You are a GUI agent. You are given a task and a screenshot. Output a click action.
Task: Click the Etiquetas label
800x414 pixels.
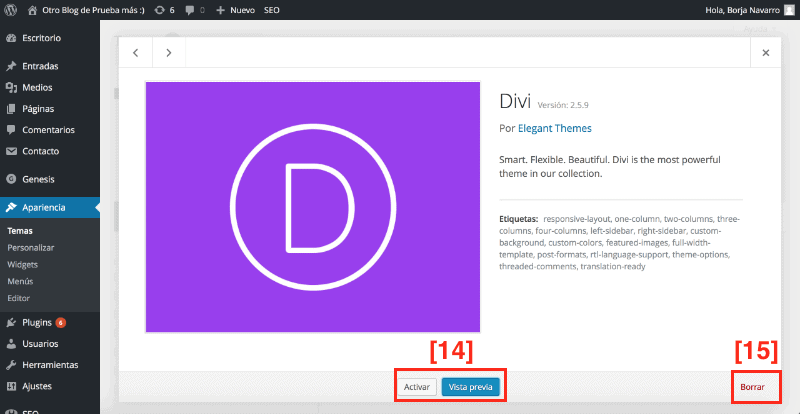(x=518, y=219)
